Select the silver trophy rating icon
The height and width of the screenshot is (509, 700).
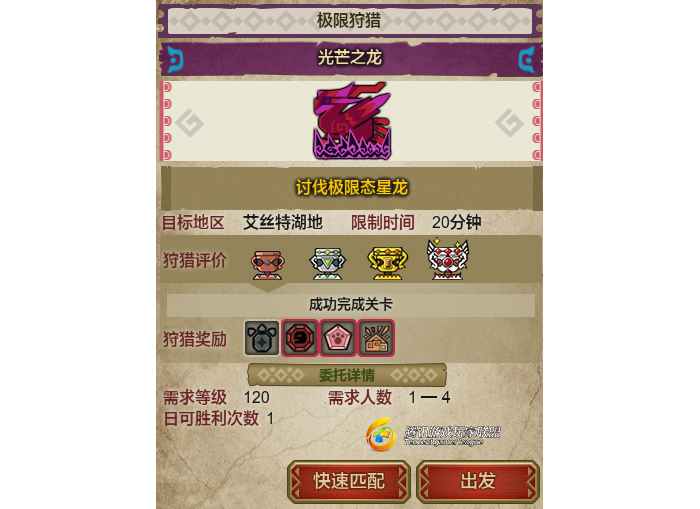(328, 263)
